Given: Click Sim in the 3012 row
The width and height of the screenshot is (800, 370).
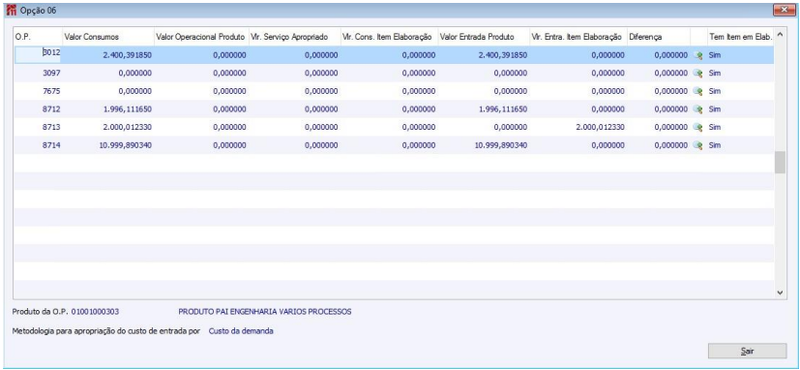Looking at the screenshot, I should click(714, 55).
